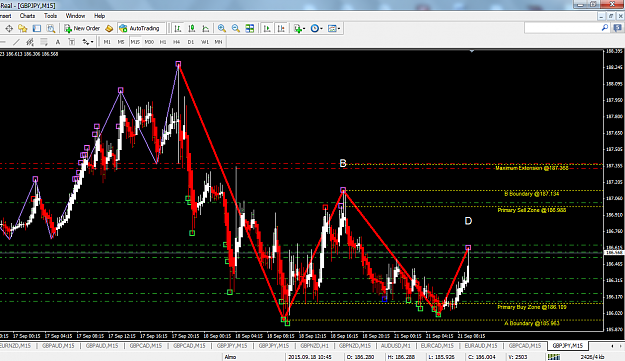Click the connection status bars indicator
Viewport: 625px width, 361px height.
pyautogui.click(x=554, y=357)
